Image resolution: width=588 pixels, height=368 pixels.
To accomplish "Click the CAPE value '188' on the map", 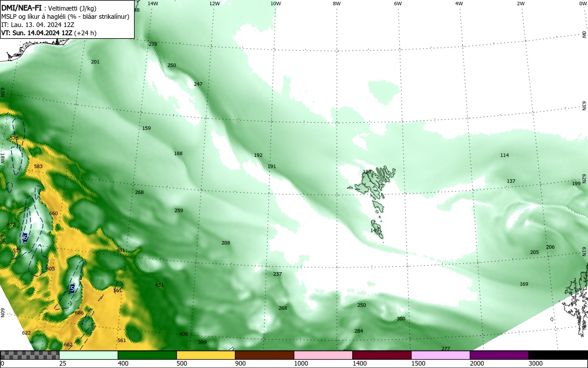I will [x=178, y=153].
